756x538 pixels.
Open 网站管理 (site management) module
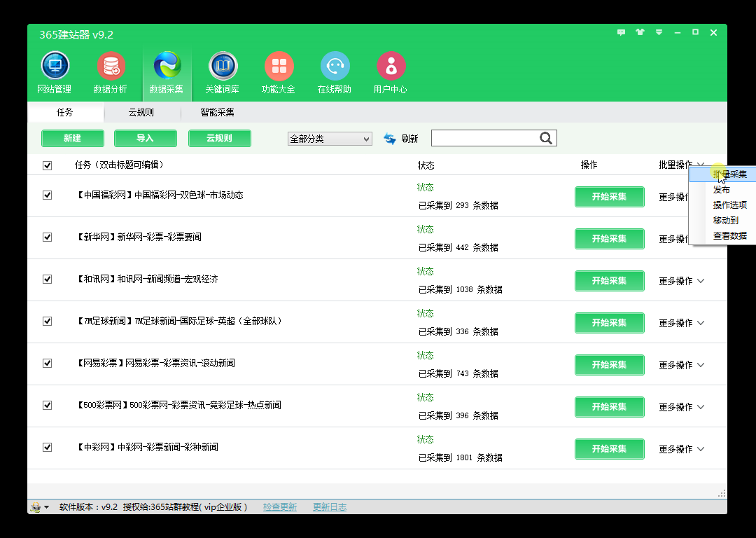pos(55,72)
